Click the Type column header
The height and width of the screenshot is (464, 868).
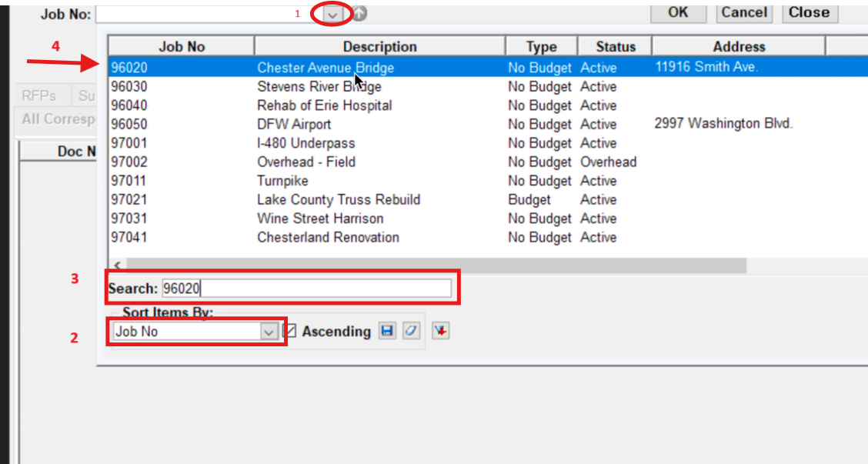542,46
